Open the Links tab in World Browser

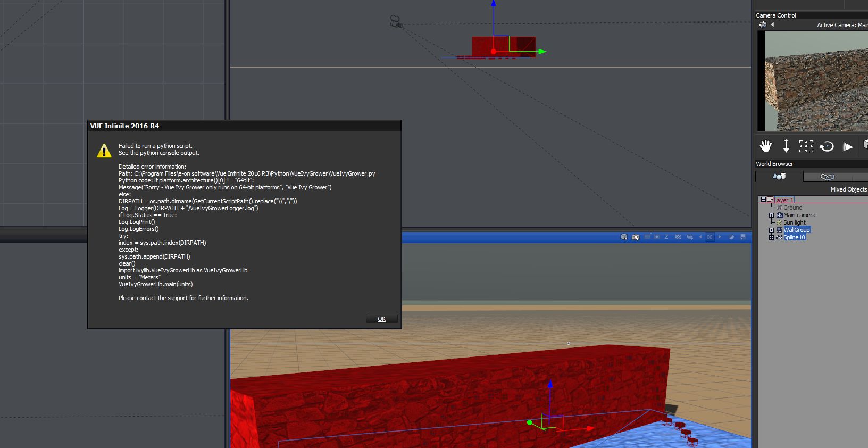828,177
